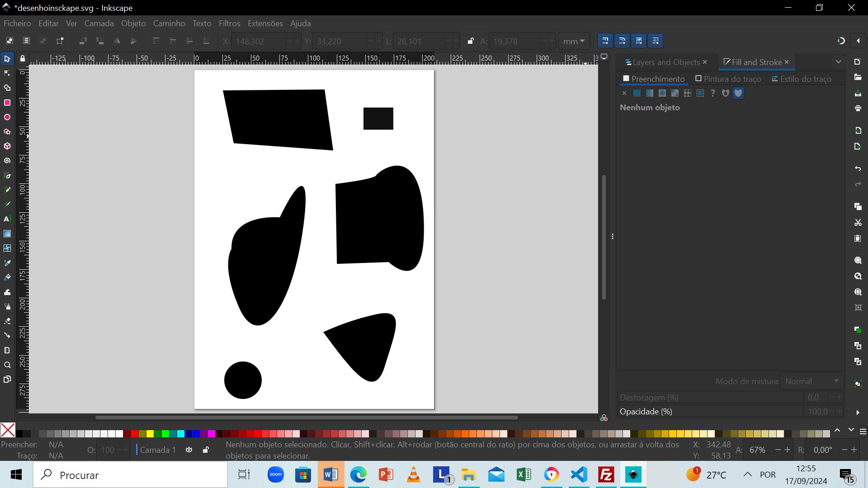The width and height of the screenshot is (868, 488).
Task: Select the rectangle tool
Action: tap(7, 103)
